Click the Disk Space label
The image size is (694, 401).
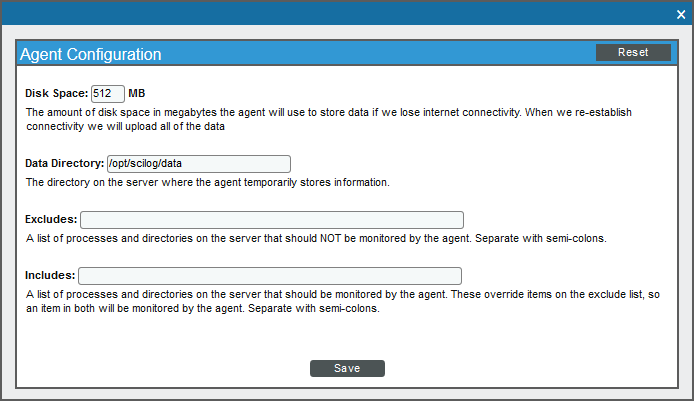[x=57, y=93]
